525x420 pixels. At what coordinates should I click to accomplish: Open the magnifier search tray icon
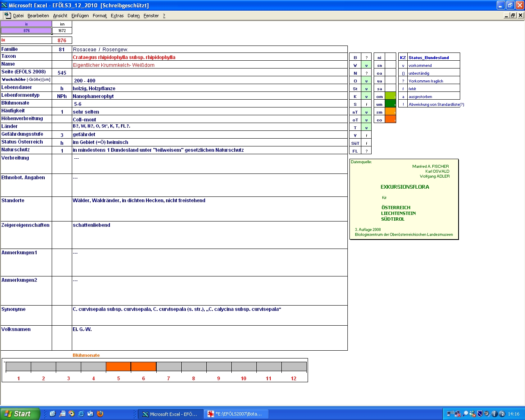pyautogui.click(x=465, y=414)
